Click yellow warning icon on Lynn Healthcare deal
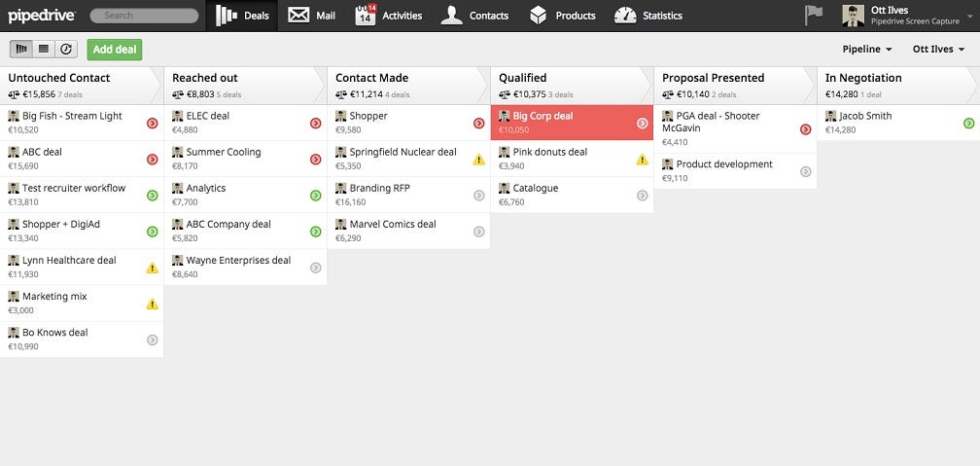 pos(152,268)
